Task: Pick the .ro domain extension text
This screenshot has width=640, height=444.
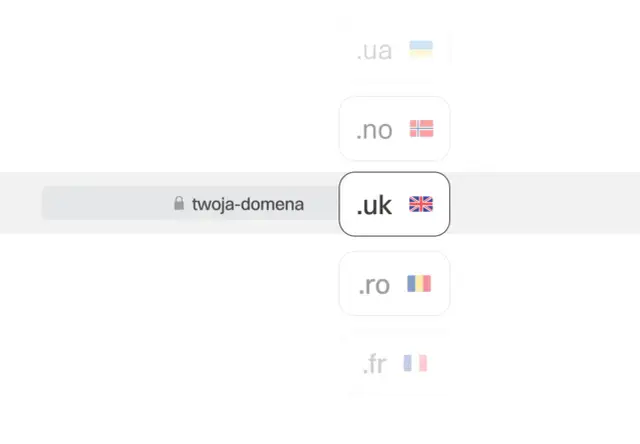Action: (374, 285)
